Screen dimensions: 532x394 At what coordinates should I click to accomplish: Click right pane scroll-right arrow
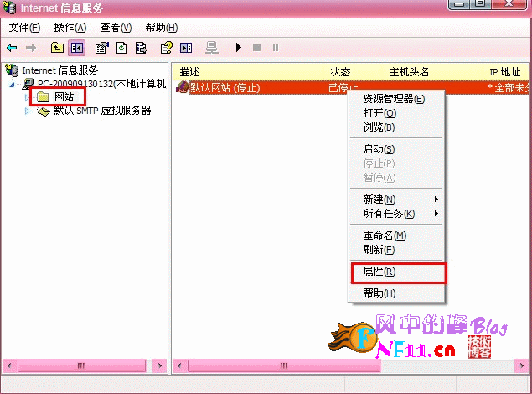click(521, 365)
